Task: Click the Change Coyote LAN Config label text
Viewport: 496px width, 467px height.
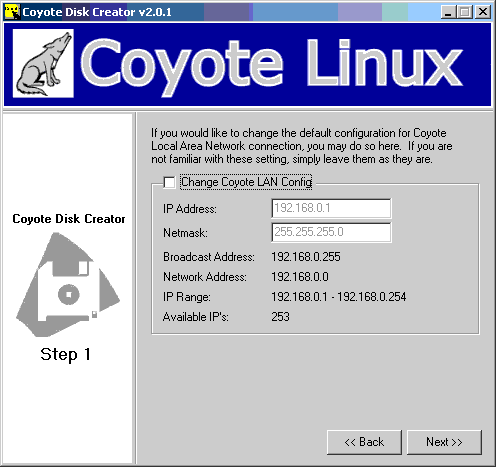Action: tap(246, 182)
